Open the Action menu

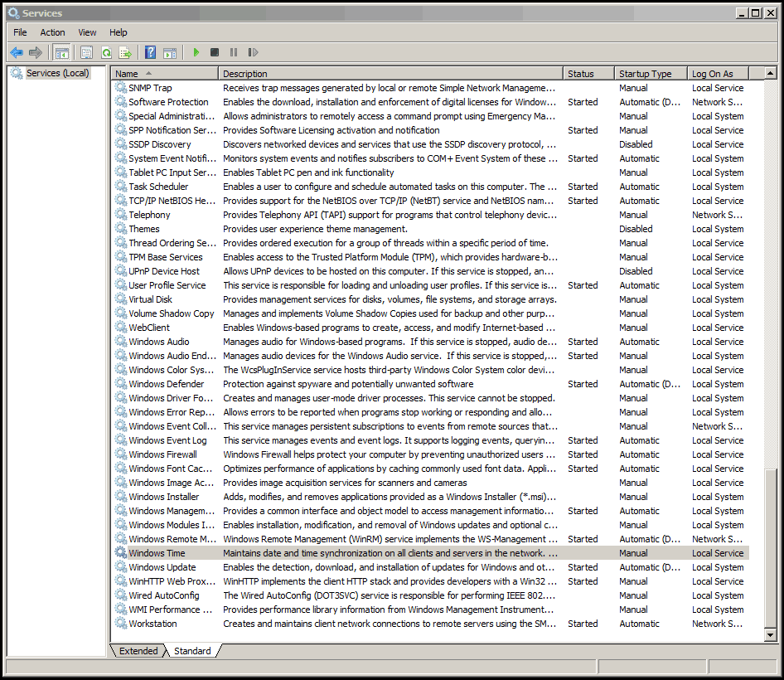(x=52, y=32)
